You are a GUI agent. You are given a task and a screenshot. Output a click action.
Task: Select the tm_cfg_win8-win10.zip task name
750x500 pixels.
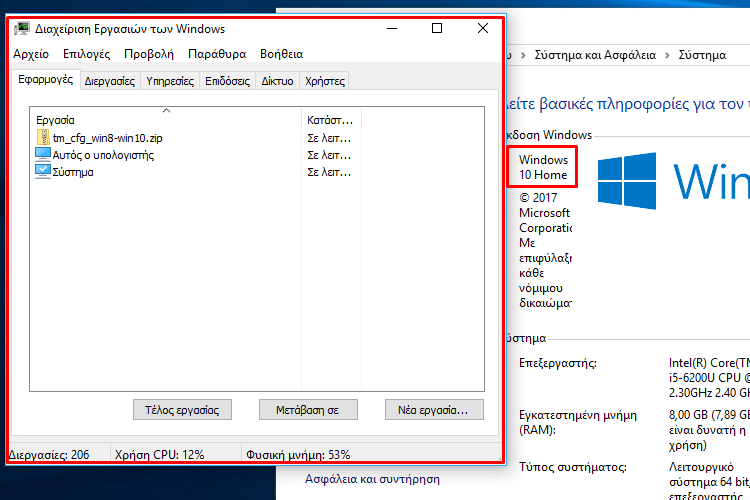click(108, 138)
